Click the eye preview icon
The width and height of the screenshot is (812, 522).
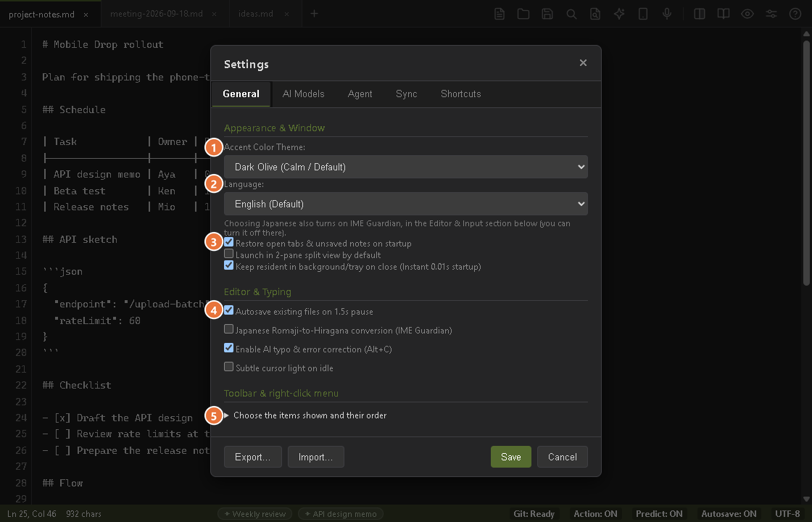coord(747,14)
